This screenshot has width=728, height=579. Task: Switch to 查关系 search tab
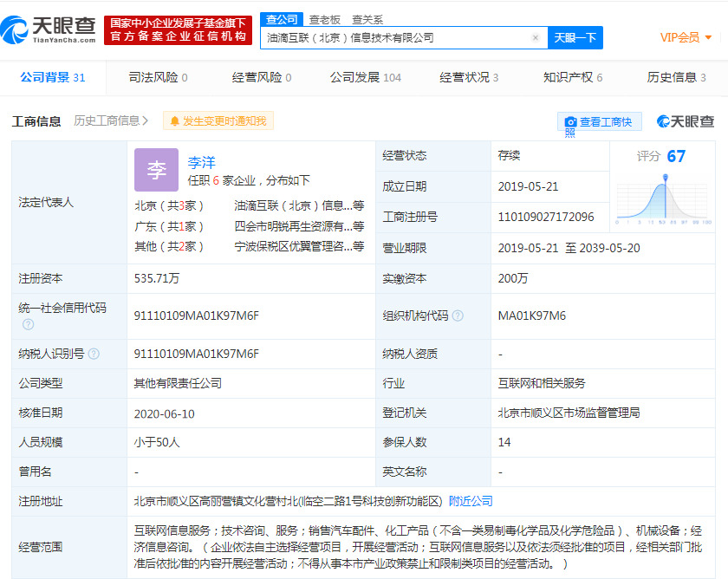click(x=367, y=20)
